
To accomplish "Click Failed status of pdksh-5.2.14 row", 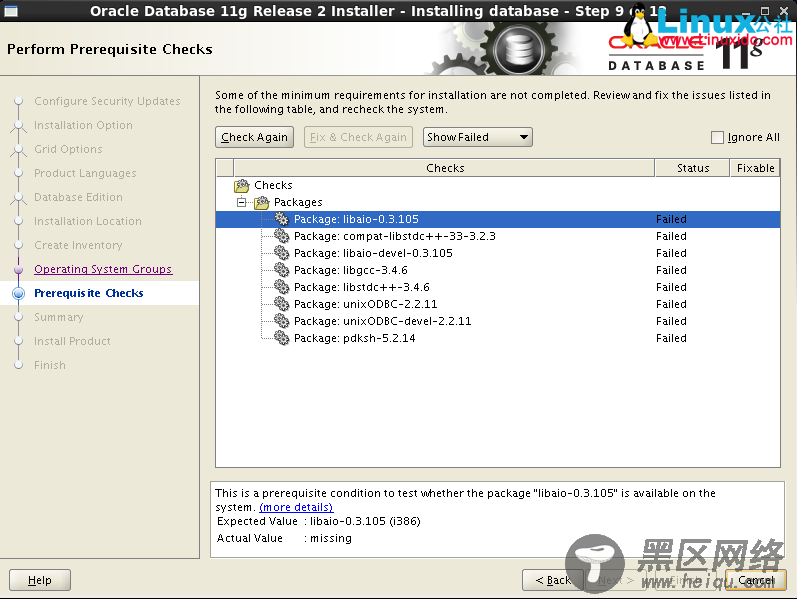I will 671,338.
